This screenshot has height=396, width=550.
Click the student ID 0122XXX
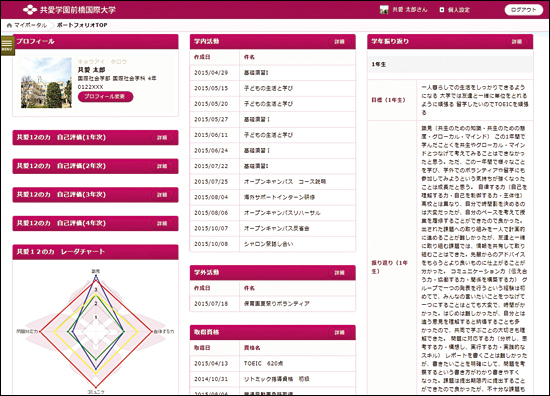point(90,87)
